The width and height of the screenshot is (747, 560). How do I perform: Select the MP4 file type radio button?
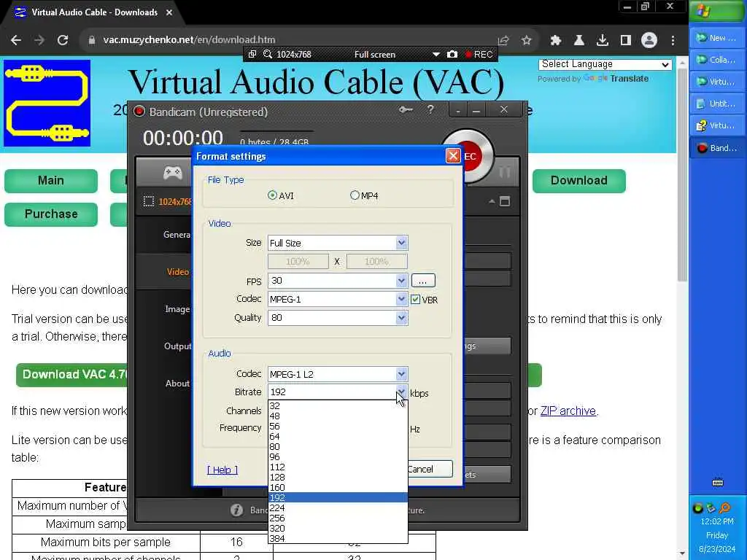355,195
